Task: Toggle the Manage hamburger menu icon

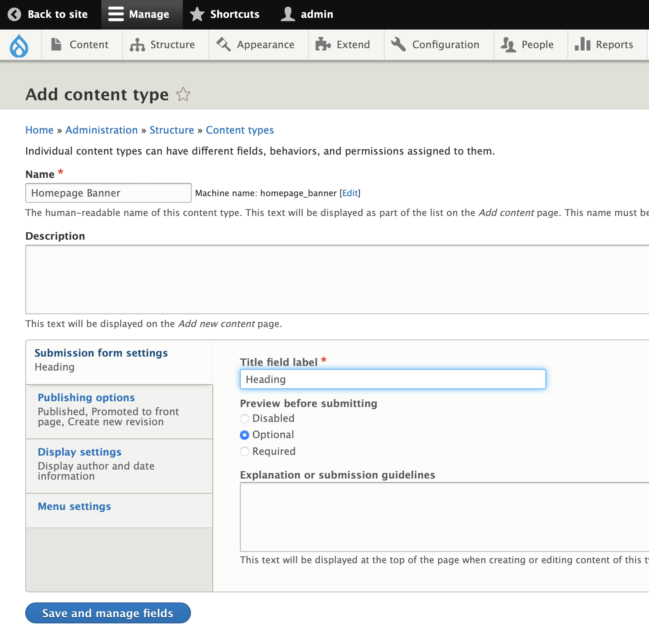Action: [116, 14]
